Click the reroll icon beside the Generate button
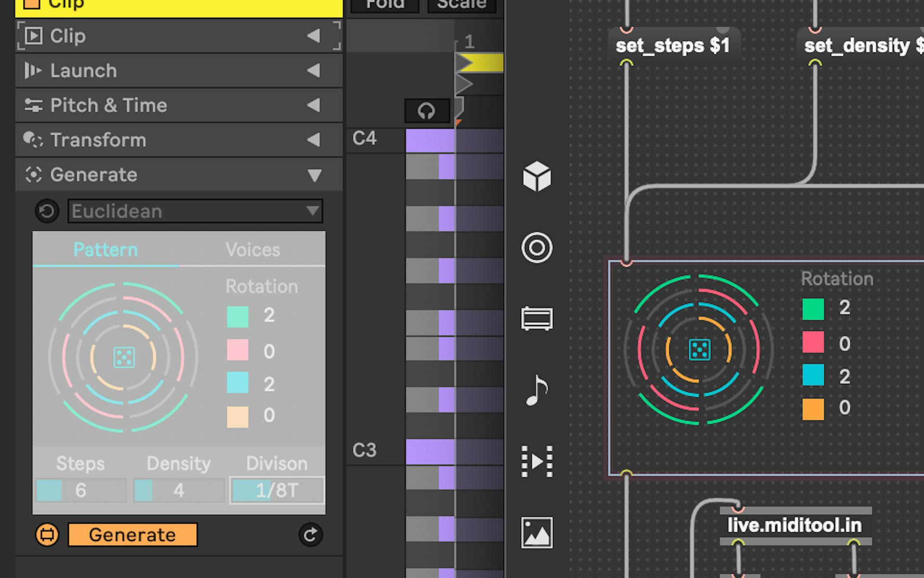 pyautogui.click(x=310, y=535)
